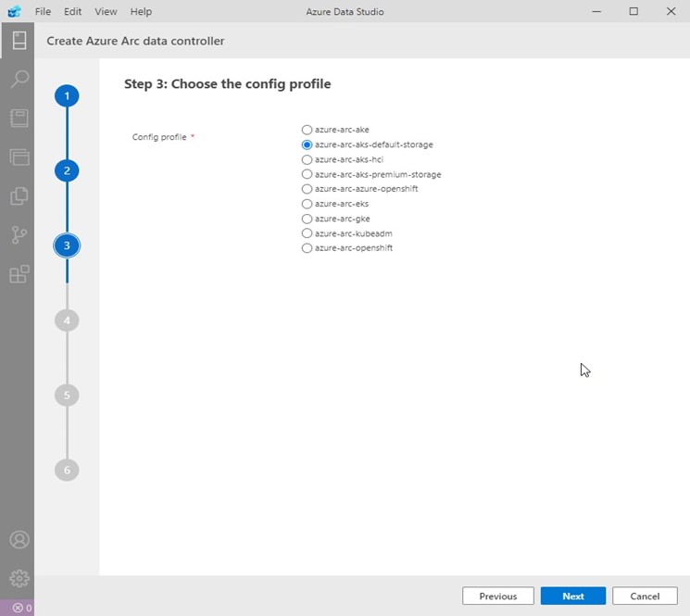This screenshot has width=690, height=616.
Task: Click the step 6 circle
Action: (67, 470)
